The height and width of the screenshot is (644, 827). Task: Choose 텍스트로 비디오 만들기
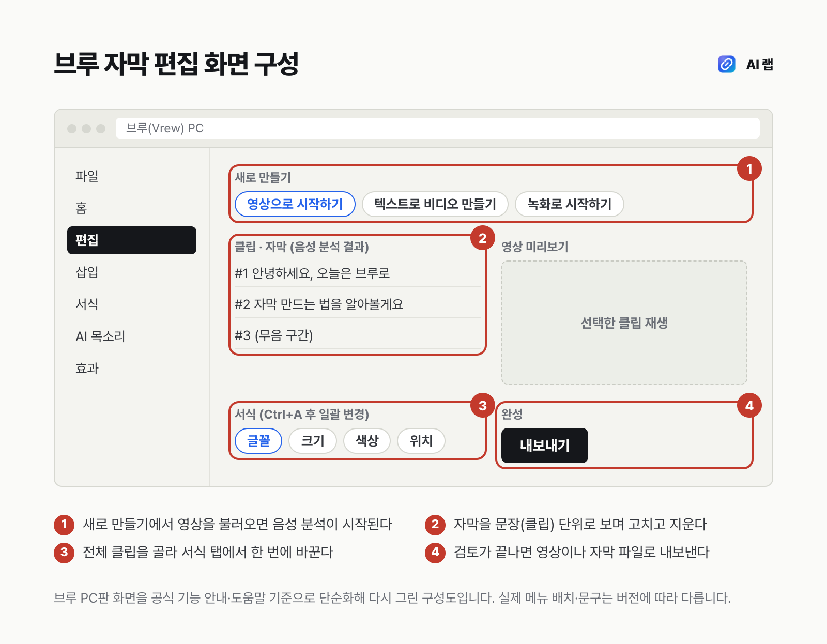[x=435, y=204]
